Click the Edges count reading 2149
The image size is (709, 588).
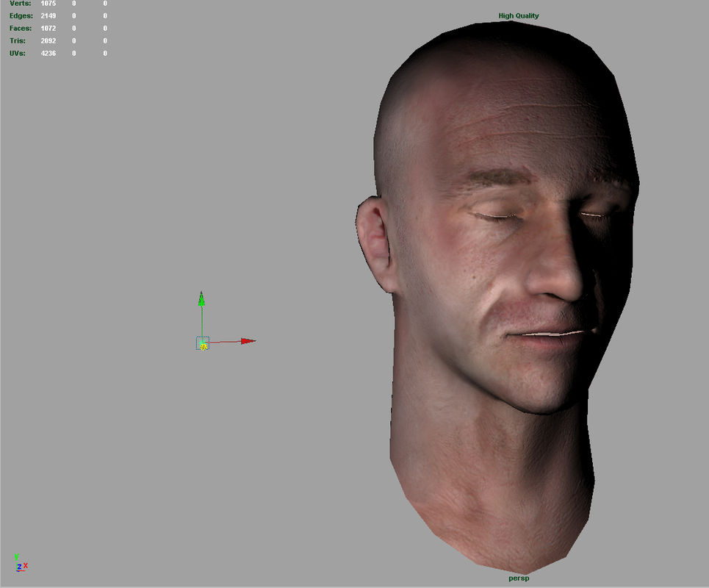[x=48, y=15]
